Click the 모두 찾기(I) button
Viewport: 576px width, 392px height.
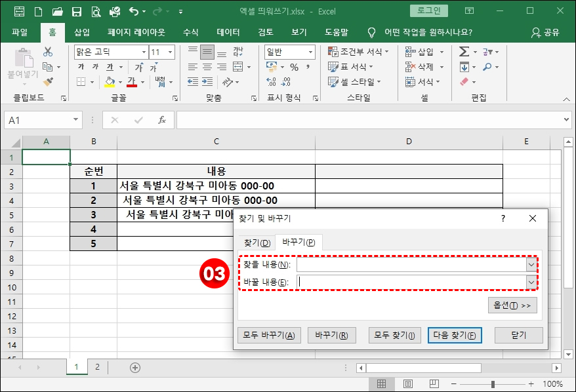point(394,335)
